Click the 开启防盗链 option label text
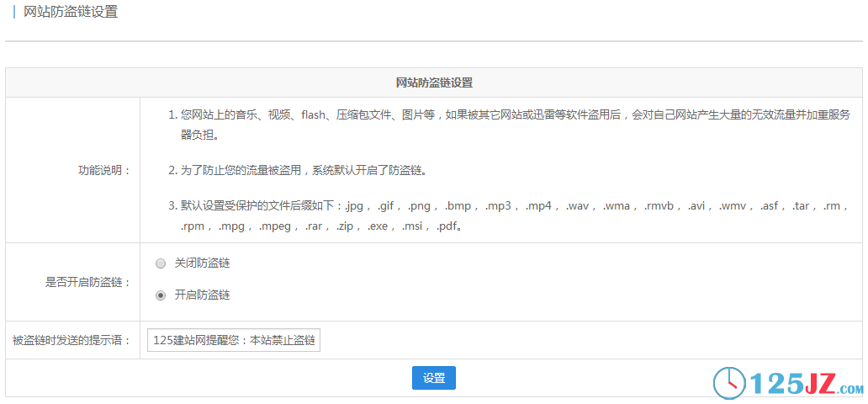 [x=202, y=295]
